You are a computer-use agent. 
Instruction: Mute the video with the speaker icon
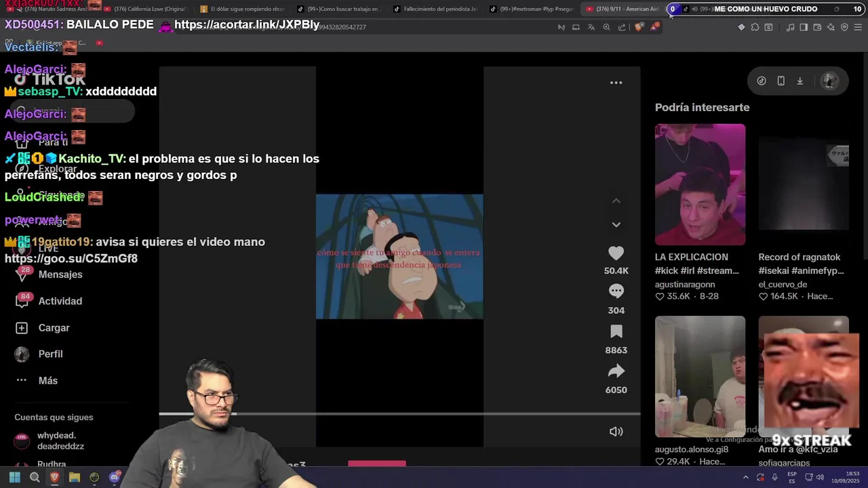(616, 432)
